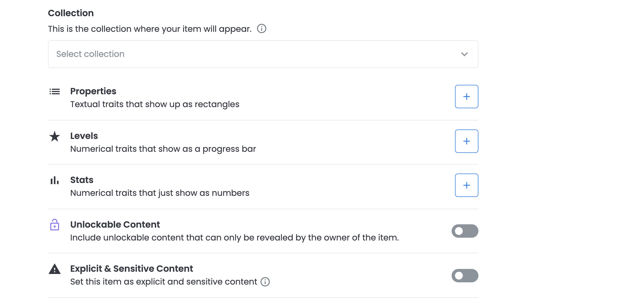Click the Unlockable Content heading
644x308 pixels.
tap(115, 225)
